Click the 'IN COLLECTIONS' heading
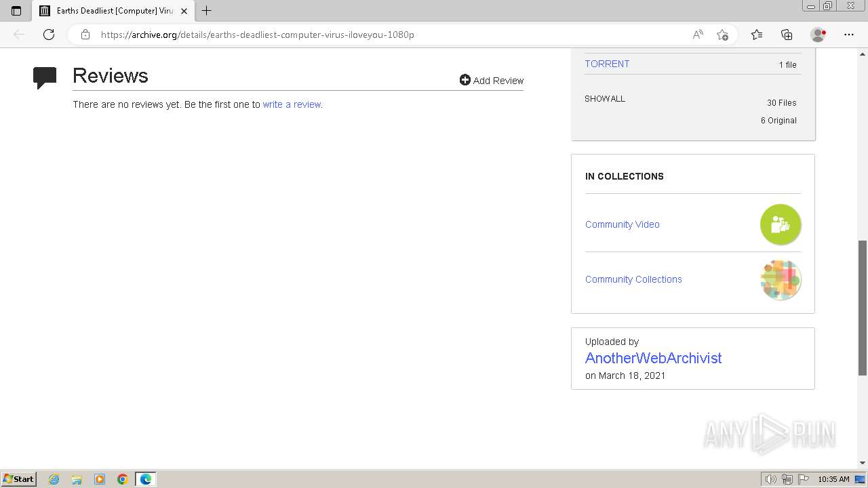This screenshot has width=868, height=488. tap(625, 176)
